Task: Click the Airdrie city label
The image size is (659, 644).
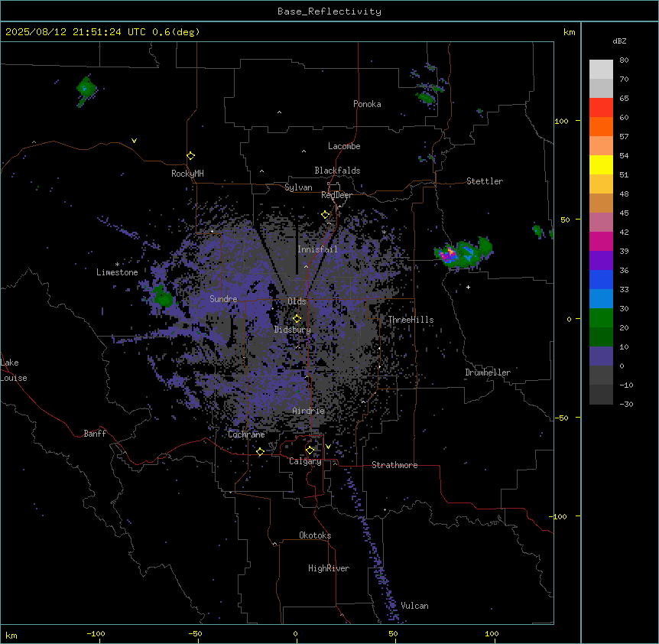Action: point(308,411)
